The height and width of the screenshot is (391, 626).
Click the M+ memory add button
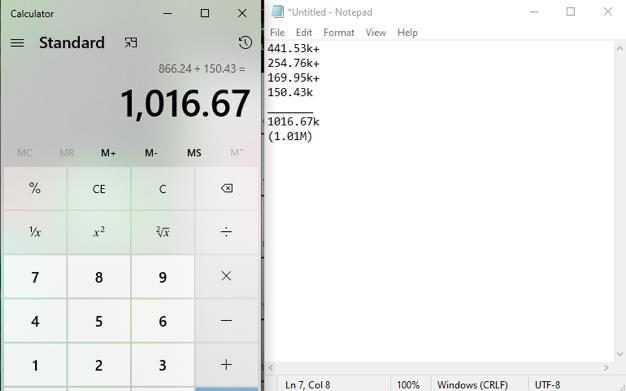(x=109, y=153)
